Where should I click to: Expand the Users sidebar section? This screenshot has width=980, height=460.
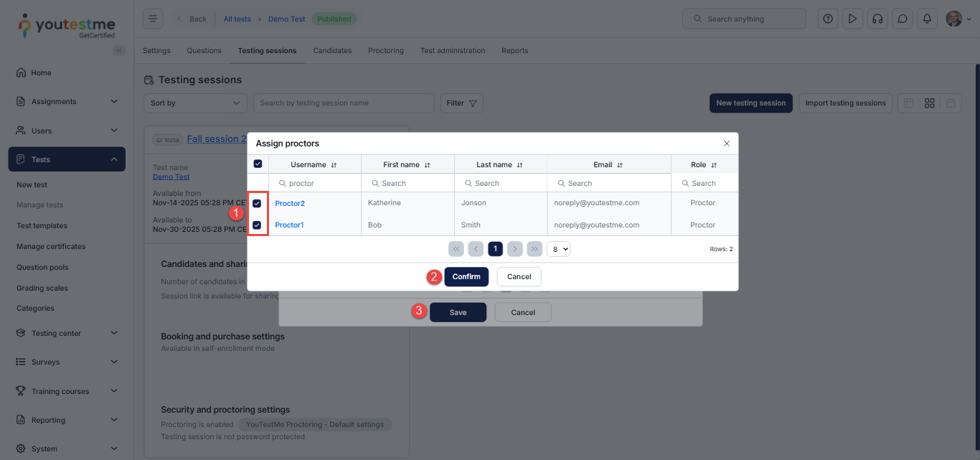(67, 131)
